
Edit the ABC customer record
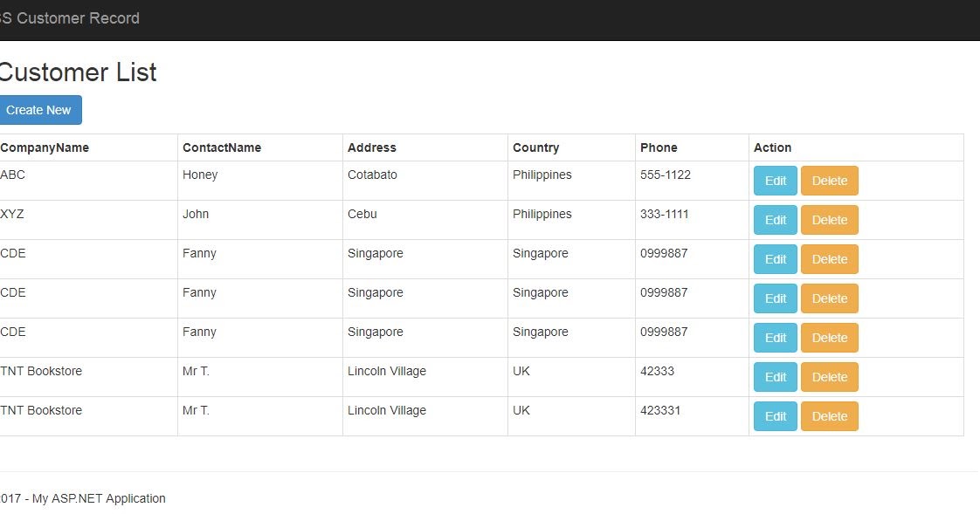coord(775,181)
